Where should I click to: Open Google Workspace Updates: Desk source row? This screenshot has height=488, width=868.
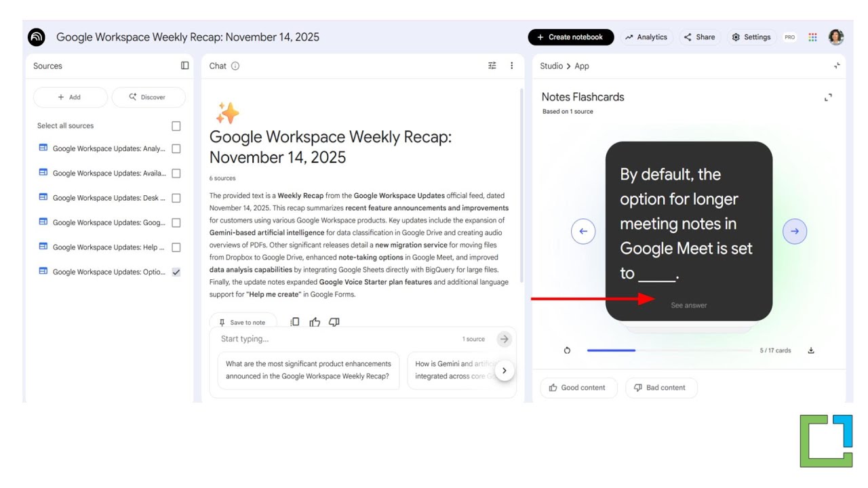[x=110, y=198]
